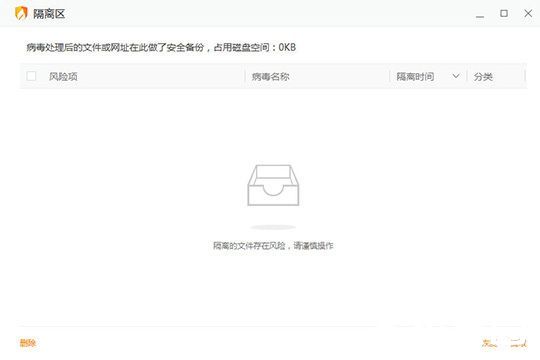Click divider between 风险项 and 病毒名称
This screenshot has width=540, height=360.
point(245,76)
